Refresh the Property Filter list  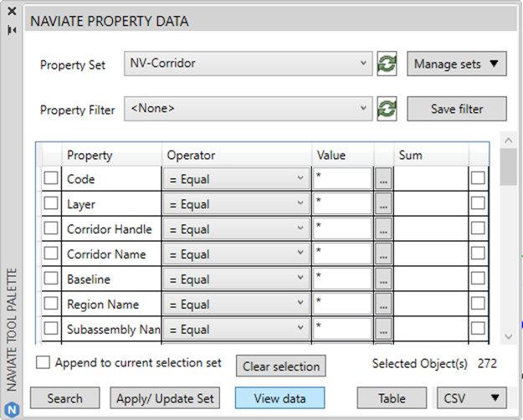387,109
